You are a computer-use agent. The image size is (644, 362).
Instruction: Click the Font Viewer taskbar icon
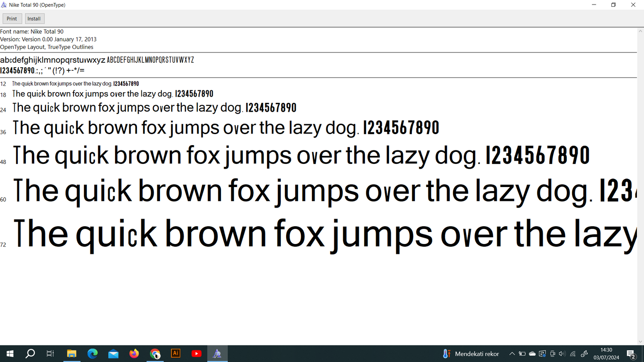(217, 354)
